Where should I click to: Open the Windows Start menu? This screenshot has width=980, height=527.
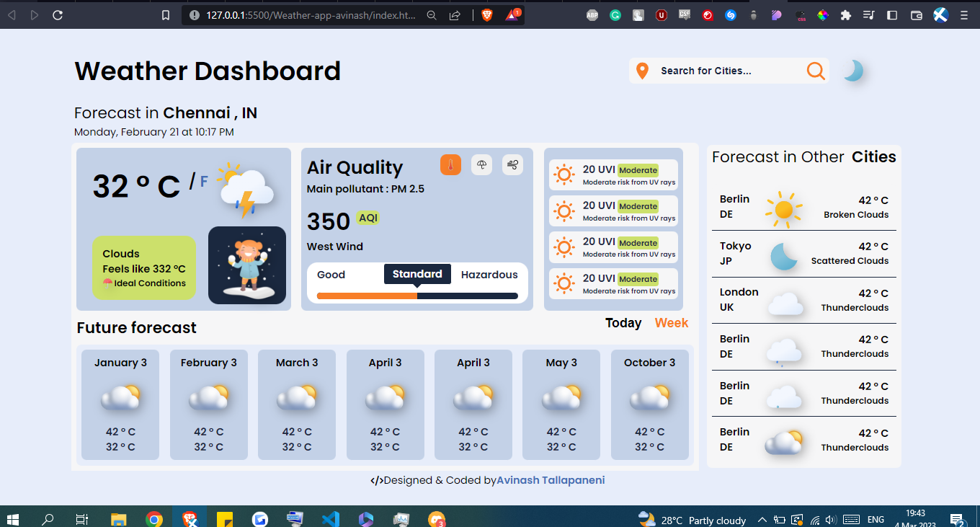click(12, 519)
